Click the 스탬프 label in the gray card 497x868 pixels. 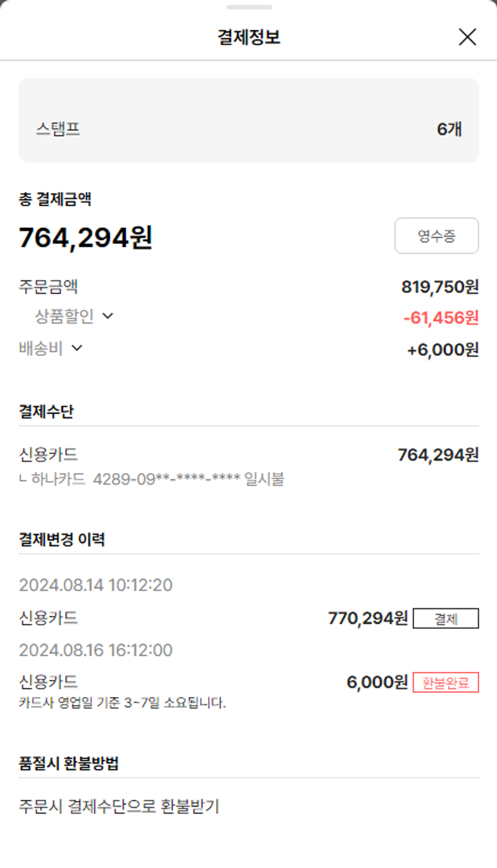click(x=58, y=129)
